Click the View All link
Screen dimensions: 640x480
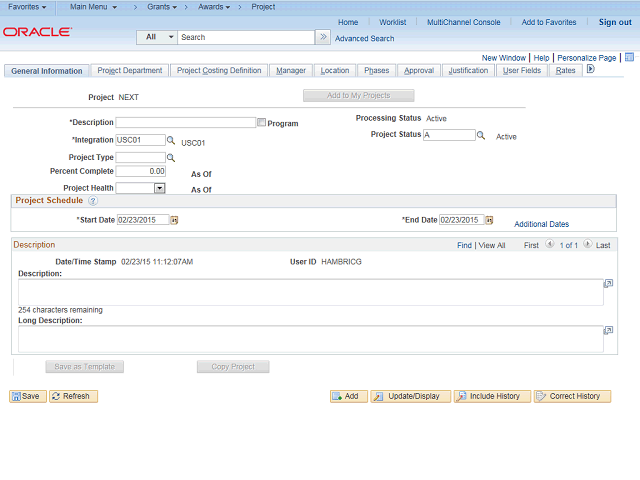[492, 245]
